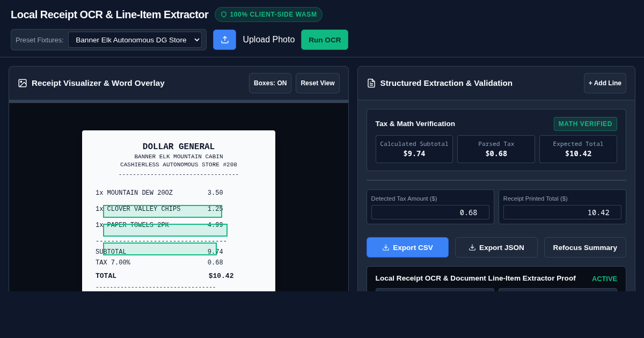Screen dimensions: 644x338
Task: Click the download icon in Export JSON
Action: point(472,247)
